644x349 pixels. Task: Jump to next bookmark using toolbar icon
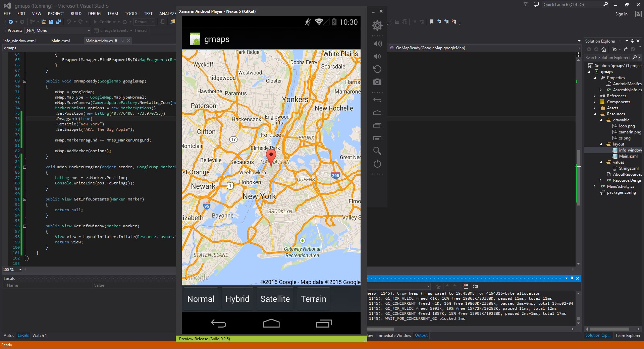point(447,21)
